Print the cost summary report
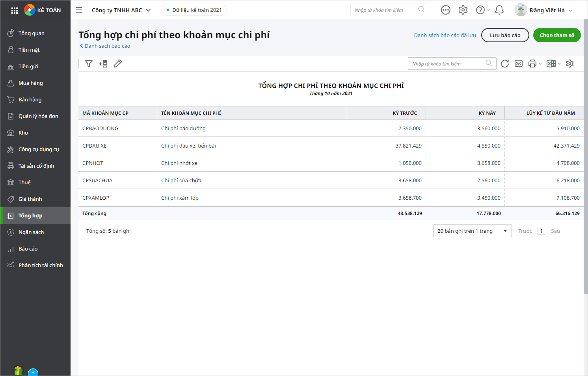Viewport: 588px width, 376px height. coord(532,63)
